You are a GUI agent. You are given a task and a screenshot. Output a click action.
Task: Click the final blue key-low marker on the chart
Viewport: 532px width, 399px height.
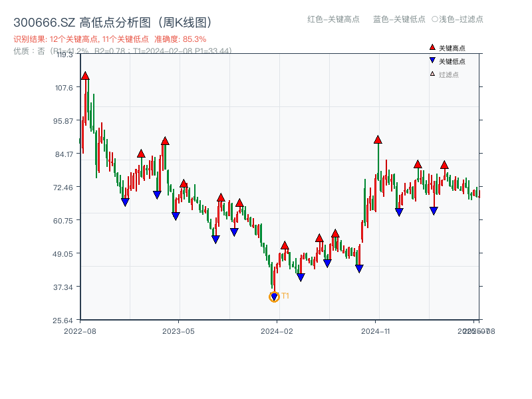point(434,211)
